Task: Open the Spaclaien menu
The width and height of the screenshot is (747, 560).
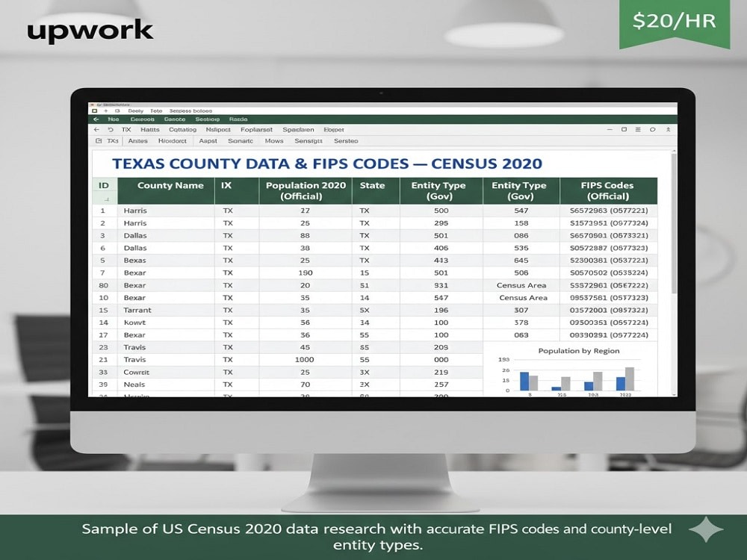Action: [298, 129]
